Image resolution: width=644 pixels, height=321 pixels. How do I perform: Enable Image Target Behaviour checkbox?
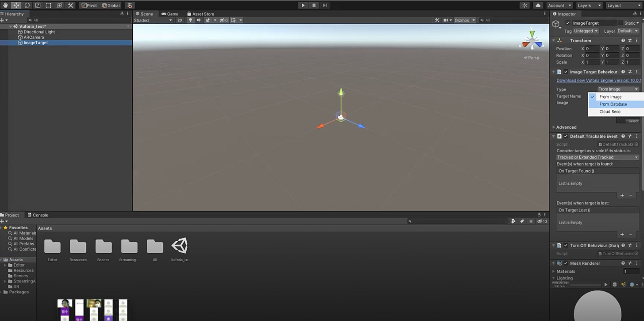pos(566,72)
